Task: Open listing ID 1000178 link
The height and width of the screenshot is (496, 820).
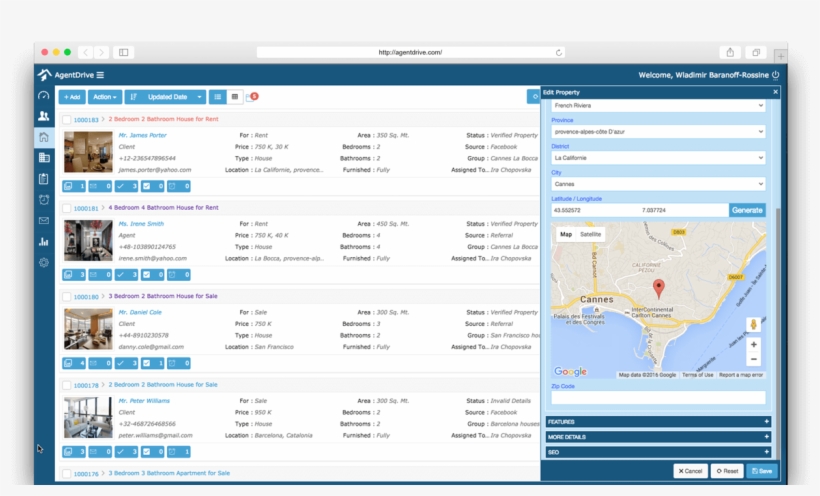Action: click(86, 386)
